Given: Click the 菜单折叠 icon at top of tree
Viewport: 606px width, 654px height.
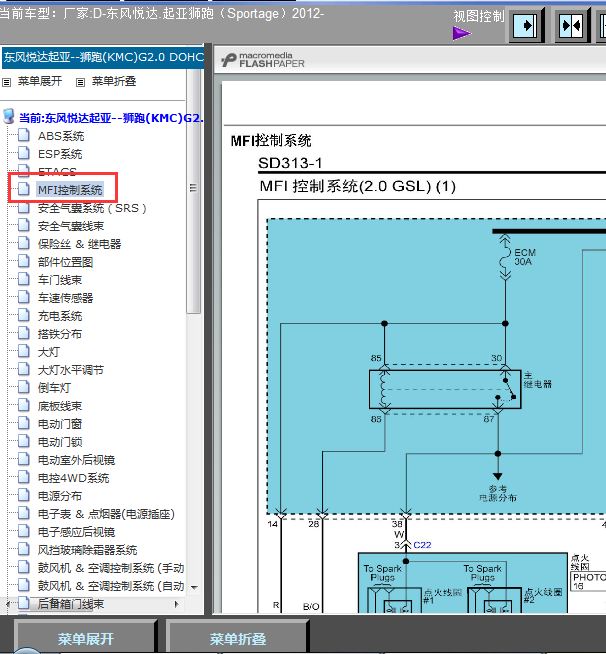Looking at the screenshot, I should pos(80,82).
